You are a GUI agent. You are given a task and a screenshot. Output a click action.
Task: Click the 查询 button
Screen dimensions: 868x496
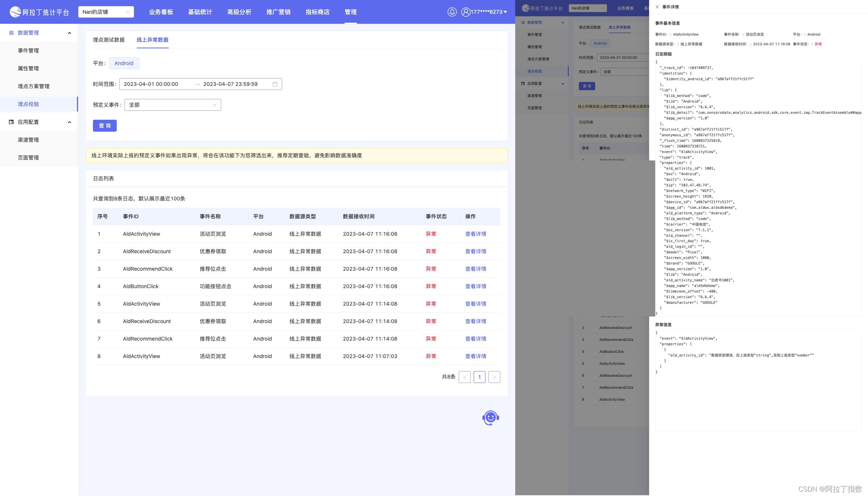[x=104, y=126]
